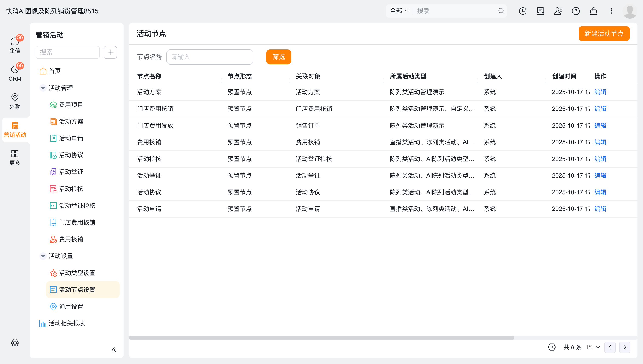Open the 企信 messaging icon

click(15, 45)
